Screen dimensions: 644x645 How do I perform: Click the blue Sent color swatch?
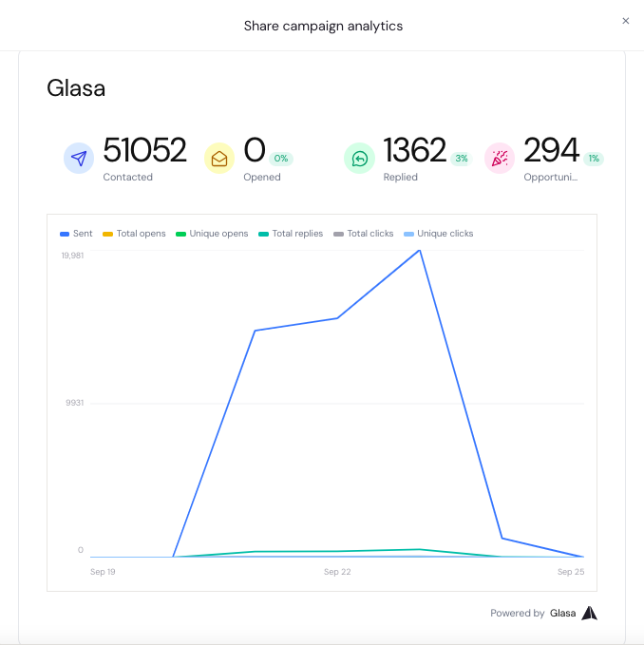click(x=65, y=234)
